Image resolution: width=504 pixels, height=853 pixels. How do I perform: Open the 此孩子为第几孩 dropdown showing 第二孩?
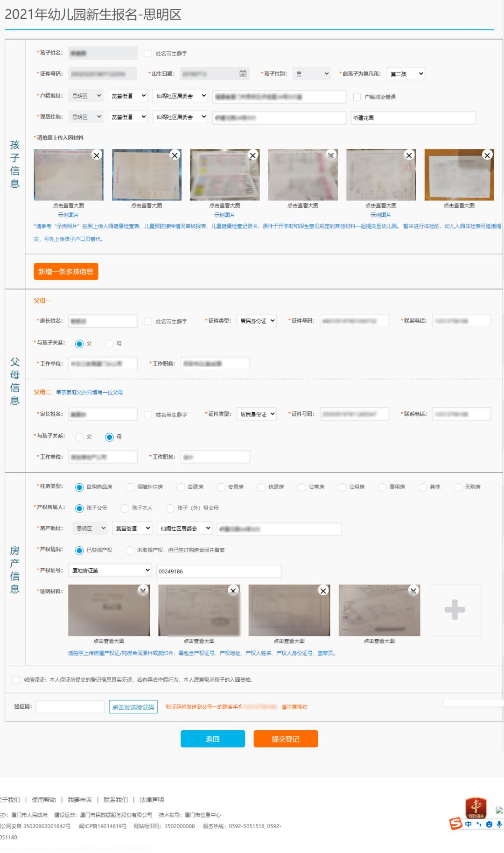click(406, 74)
